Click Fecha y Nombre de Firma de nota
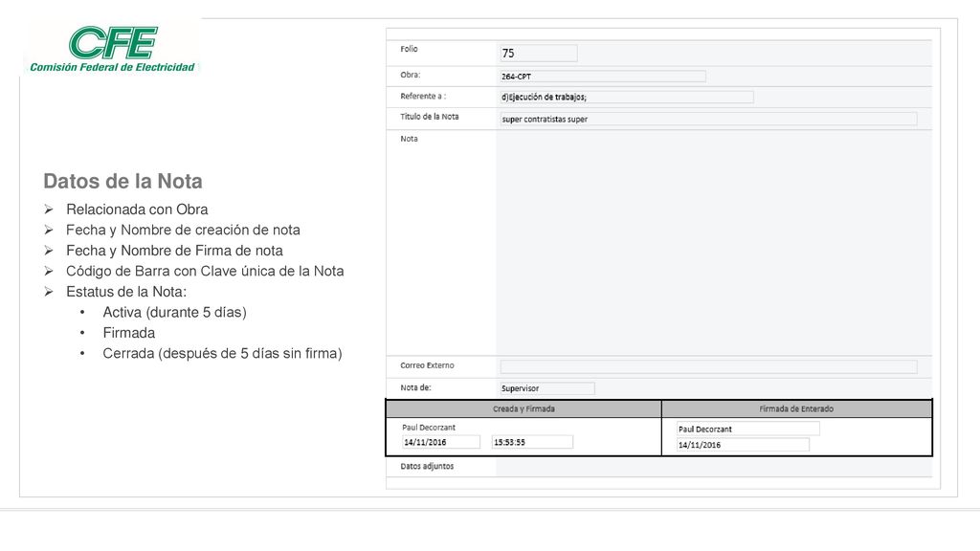The height and width of the screenshot is (551, 980). click(174, 251)
